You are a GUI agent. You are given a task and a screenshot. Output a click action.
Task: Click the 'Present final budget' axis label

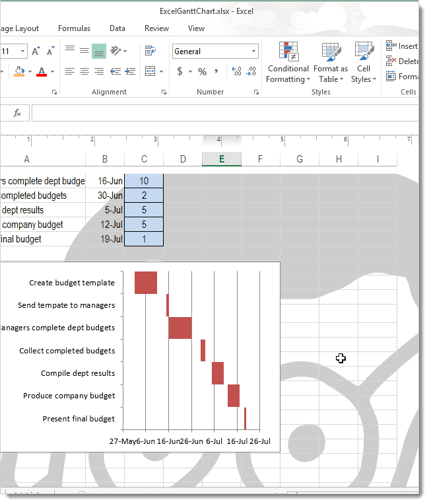point(79,419)
